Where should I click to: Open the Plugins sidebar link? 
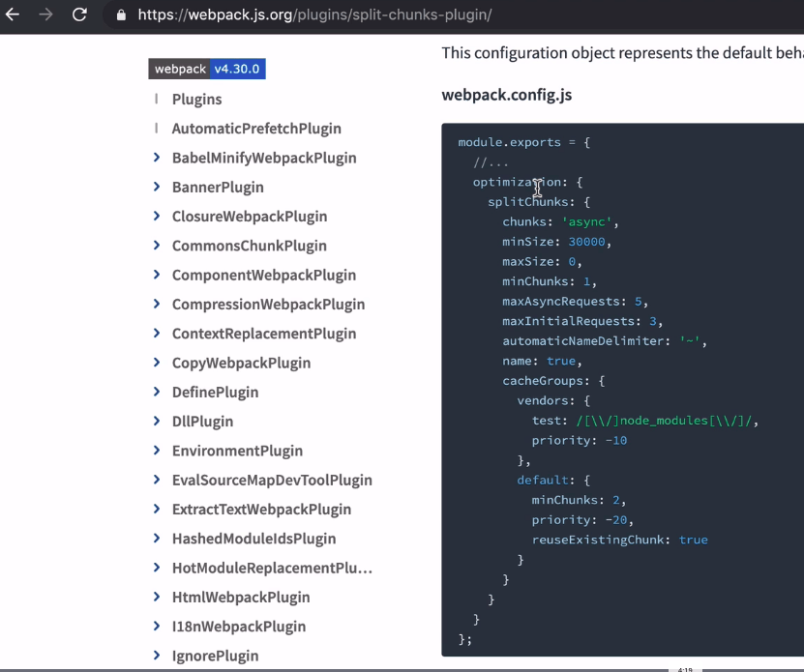pos(196,99)
